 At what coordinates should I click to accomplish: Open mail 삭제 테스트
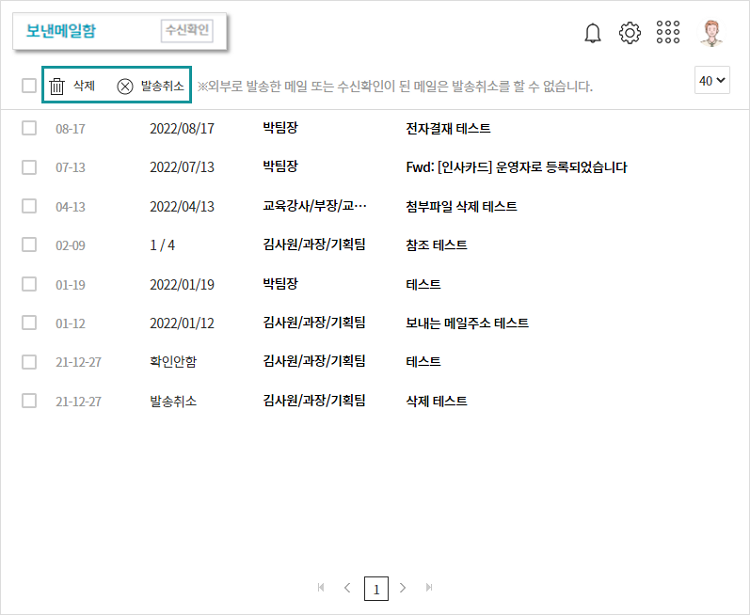click(437, 401)
